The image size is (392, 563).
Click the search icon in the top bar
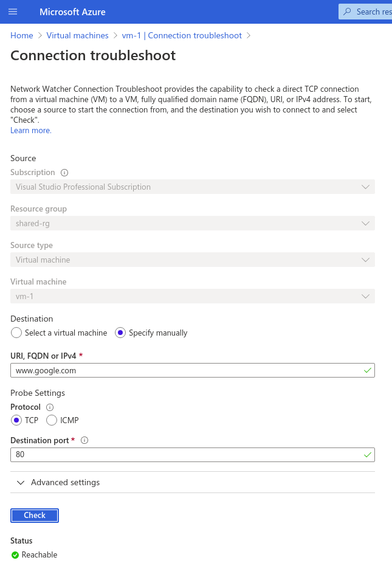click(348, 12)
